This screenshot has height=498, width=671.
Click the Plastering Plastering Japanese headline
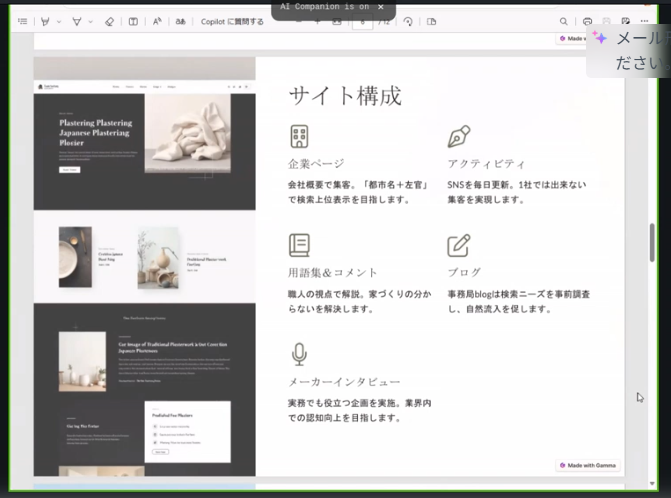coord(95,133)
